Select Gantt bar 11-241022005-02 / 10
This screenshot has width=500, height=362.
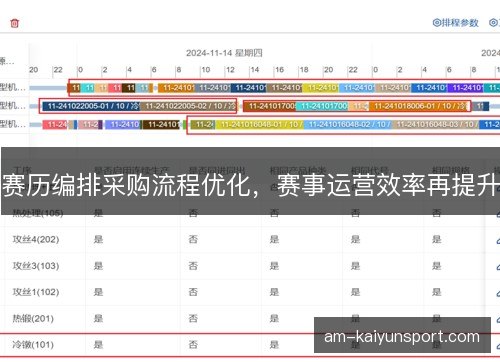tap(188, 106)
